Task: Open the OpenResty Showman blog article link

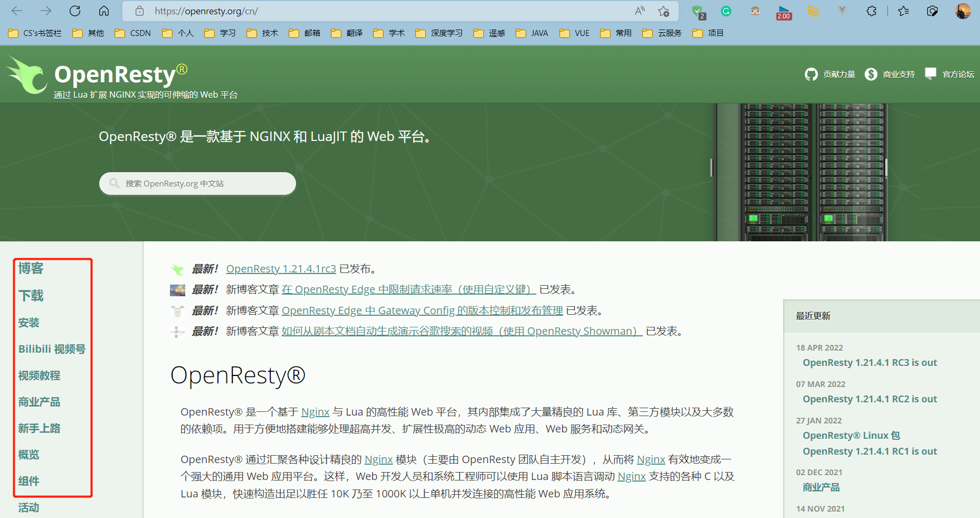Action: 462,331
